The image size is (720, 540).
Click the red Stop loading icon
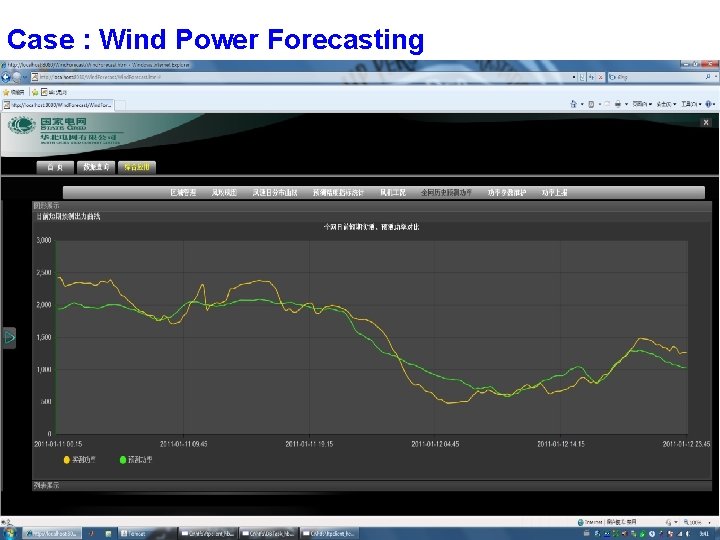click(x=600, y=77)
